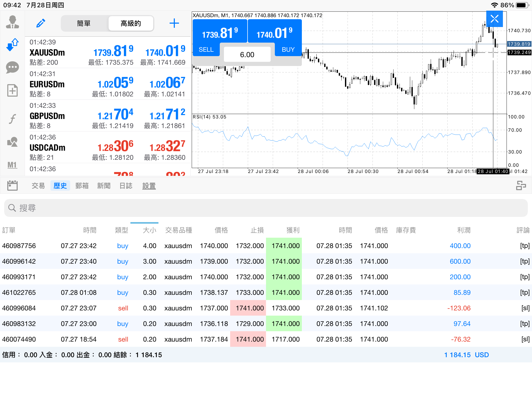Toggle the panel layout icon at right

521,185
